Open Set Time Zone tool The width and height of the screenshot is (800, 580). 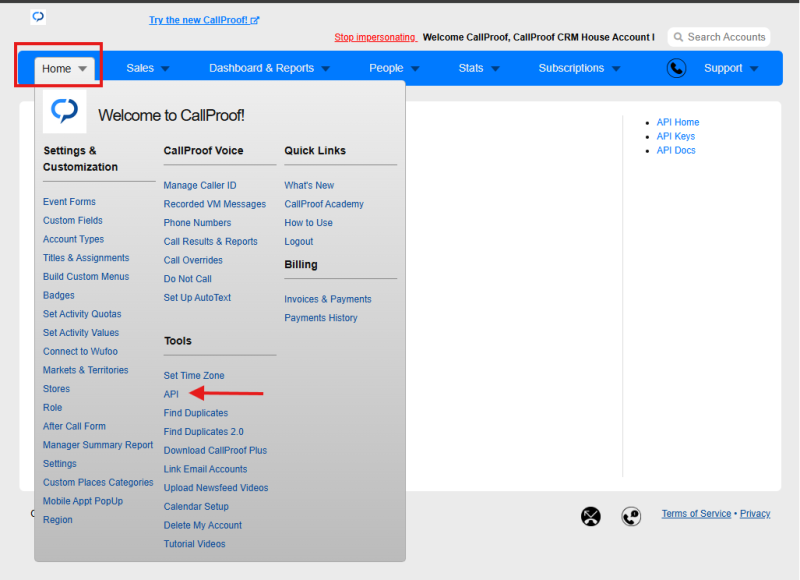click(194, 376)
